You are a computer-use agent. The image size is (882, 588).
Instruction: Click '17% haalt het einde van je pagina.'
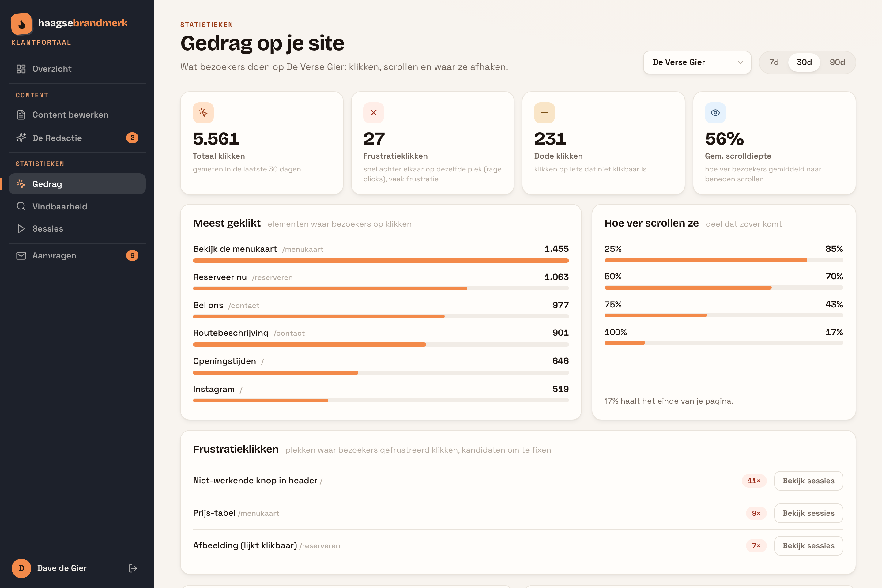(669, 401)
